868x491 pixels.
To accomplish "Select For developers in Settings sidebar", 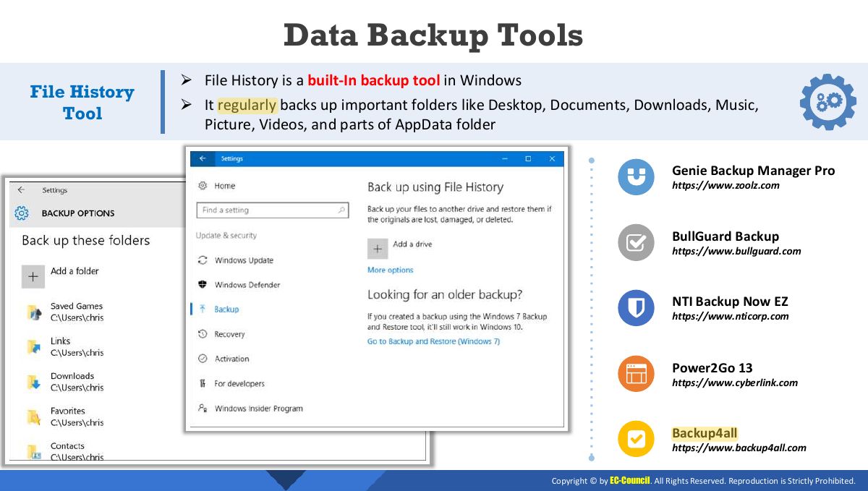I will coord(239,384).
